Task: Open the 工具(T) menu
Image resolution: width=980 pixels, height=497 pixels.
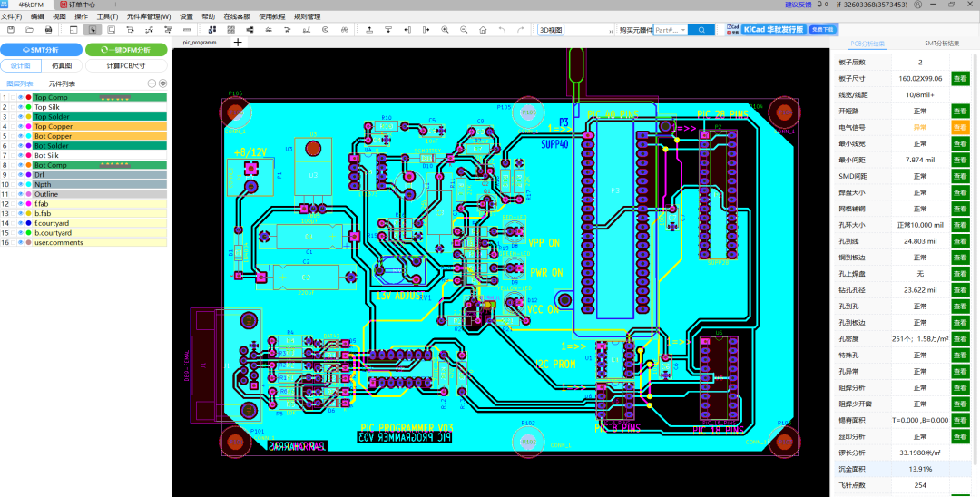Action: point(107,17)
